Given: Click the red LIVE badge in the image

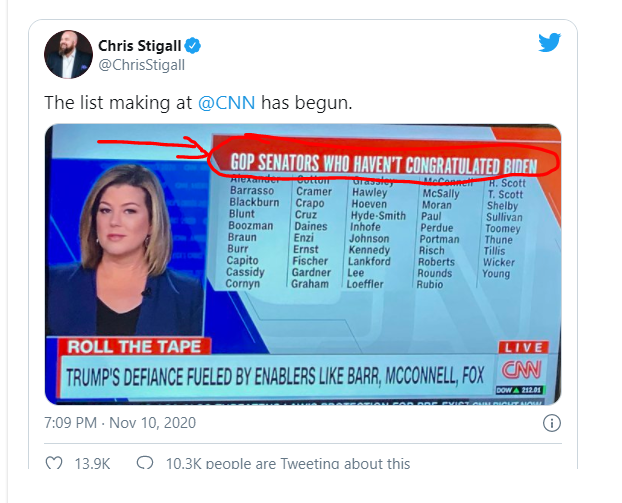Looking at the screenshot, I should (x=523, y=346).
